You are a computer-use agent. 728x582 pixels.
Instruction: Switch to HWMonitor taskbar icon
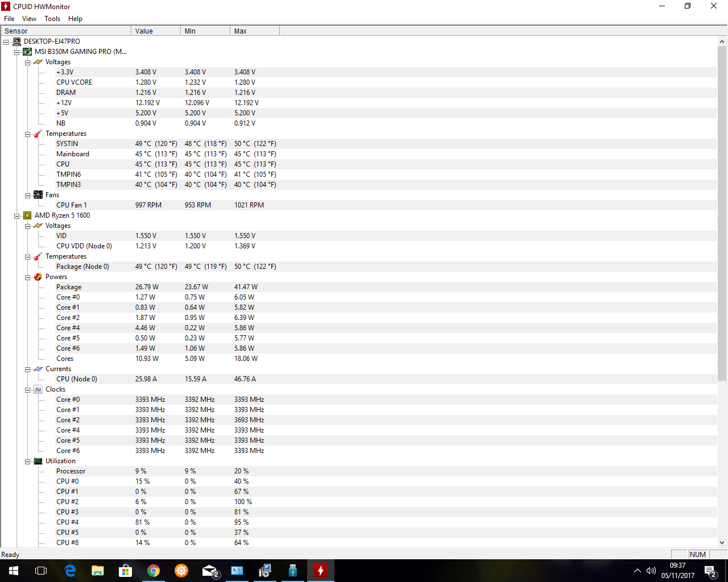pos(321,571)
